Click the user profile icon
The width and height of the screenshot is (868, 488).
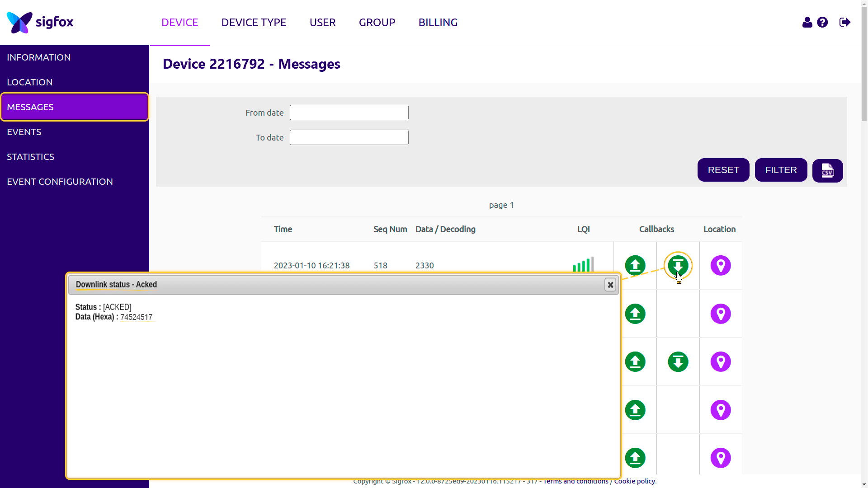click(x=807, y=22)
